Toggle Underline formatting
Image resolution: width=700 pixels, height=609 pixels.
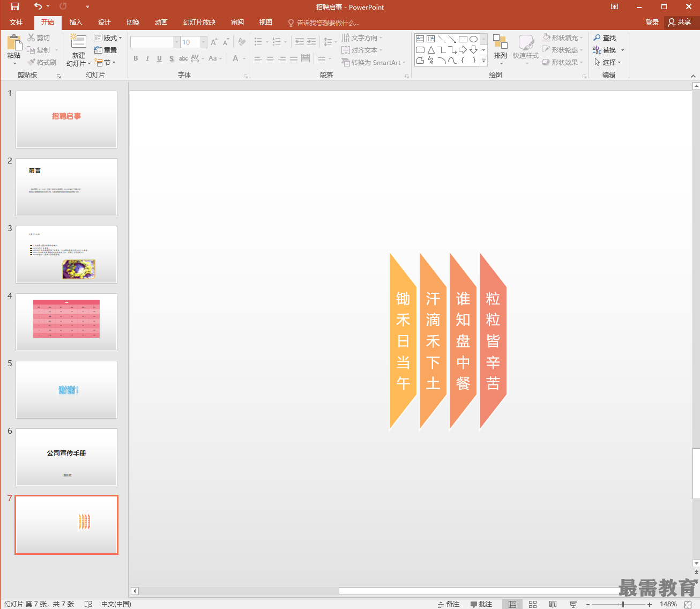[159, 58]
